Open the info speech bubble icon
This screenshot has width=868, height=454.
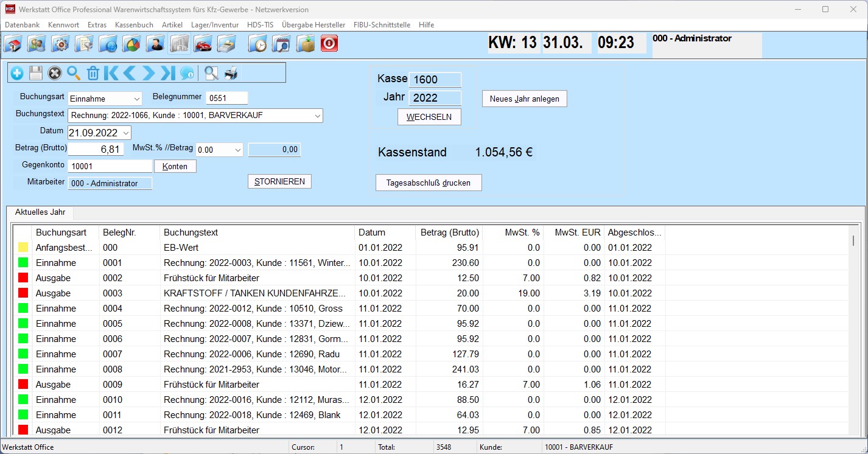pyautogui.click(x=186, y=74)
